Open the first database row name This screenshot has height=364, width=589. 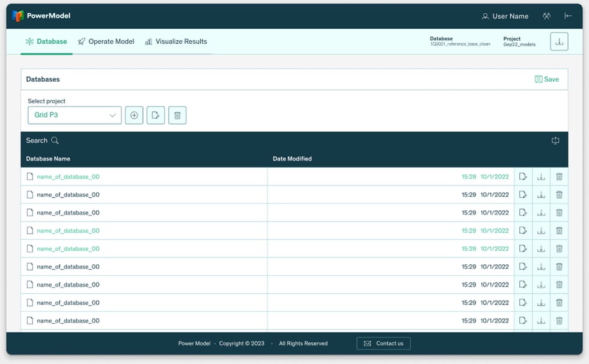click(68, 177)
